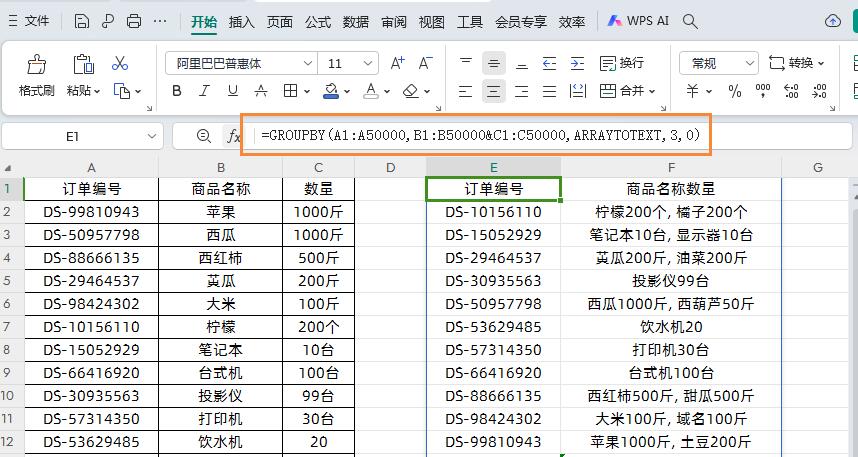Click the Save icon in quick access bar

pos(82,20)
